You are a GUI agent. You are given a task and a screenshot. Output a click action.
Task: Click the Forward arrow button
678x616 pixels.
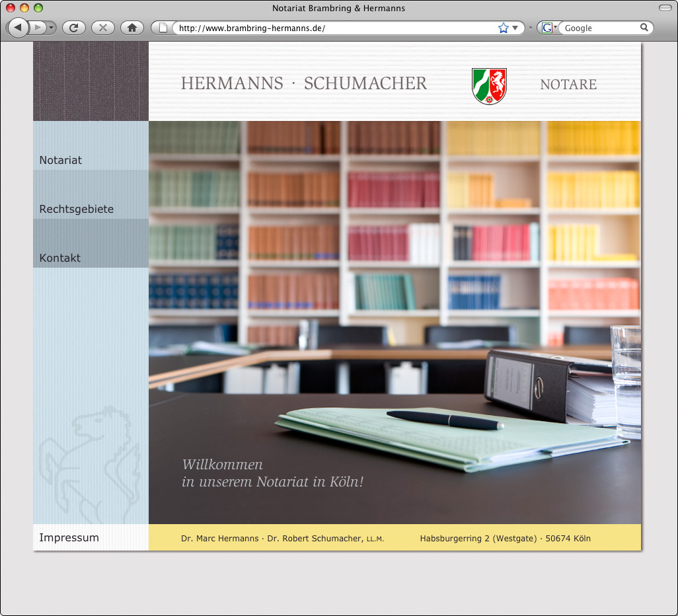tap(38, 27)
